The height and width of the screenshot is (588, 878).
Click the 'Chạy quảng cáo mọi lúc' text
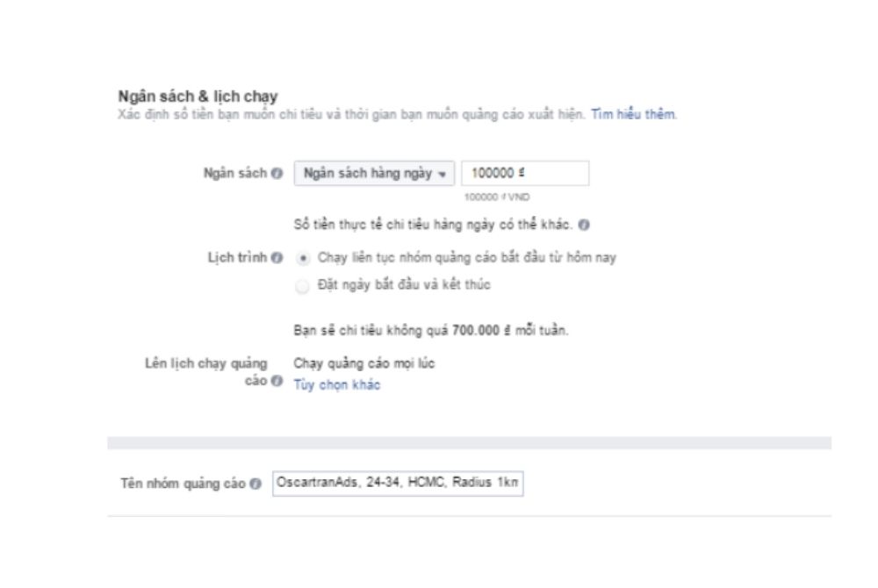click(364, 363)
